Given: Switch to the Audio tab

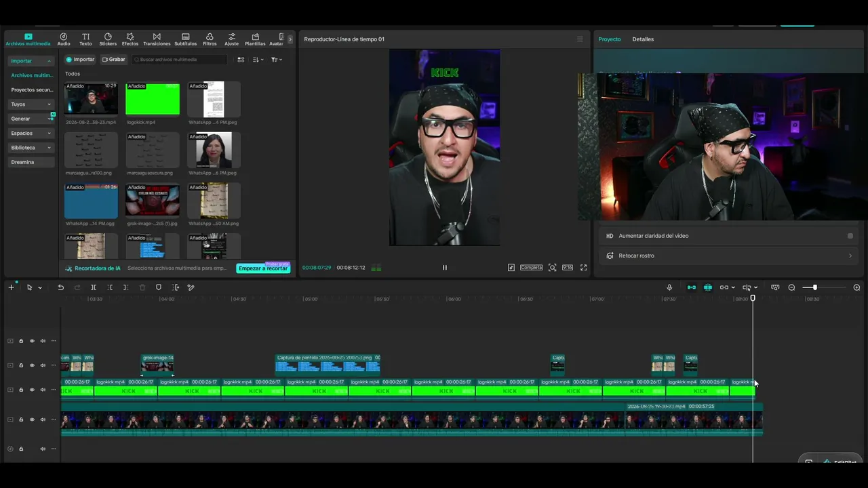Looking at the screenshot, I should (64, 39).
